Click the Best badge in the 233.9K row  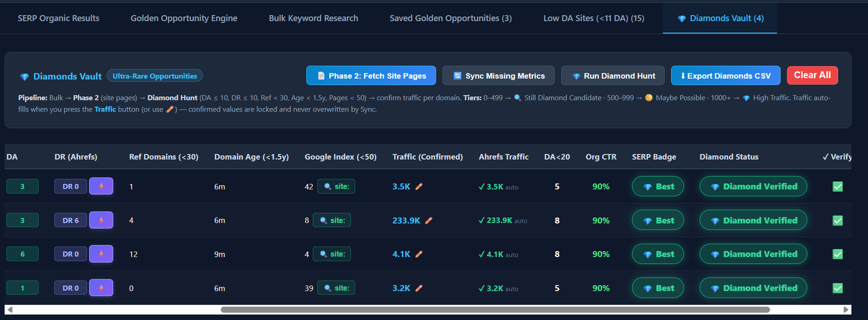658,220
